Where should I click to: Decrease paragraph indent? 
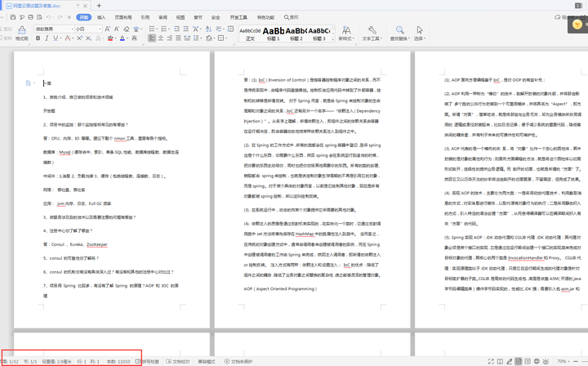click(x=176, y=29)
